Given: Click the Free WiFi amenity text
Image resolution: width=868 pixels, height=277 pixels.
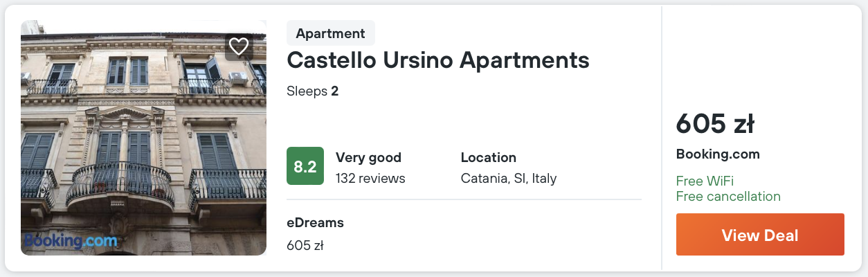Looking at the screenshot, I should pos(705,181).
